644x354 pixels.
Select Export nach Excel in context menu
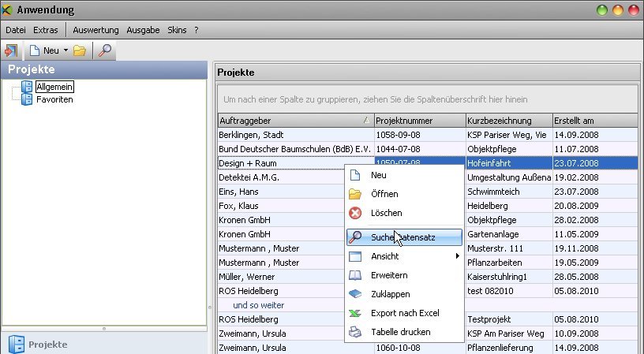pyautogui.click(x=404, y=313)
